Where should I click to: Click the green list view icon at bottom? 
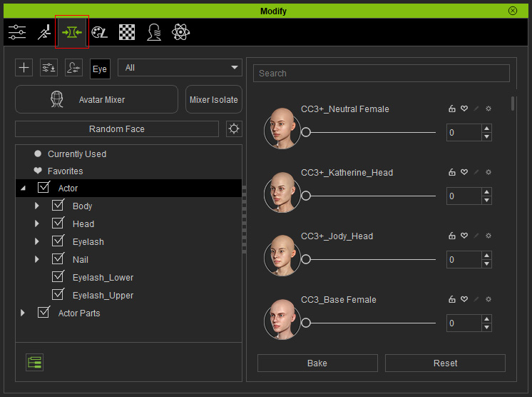click(x=35, y=362)
